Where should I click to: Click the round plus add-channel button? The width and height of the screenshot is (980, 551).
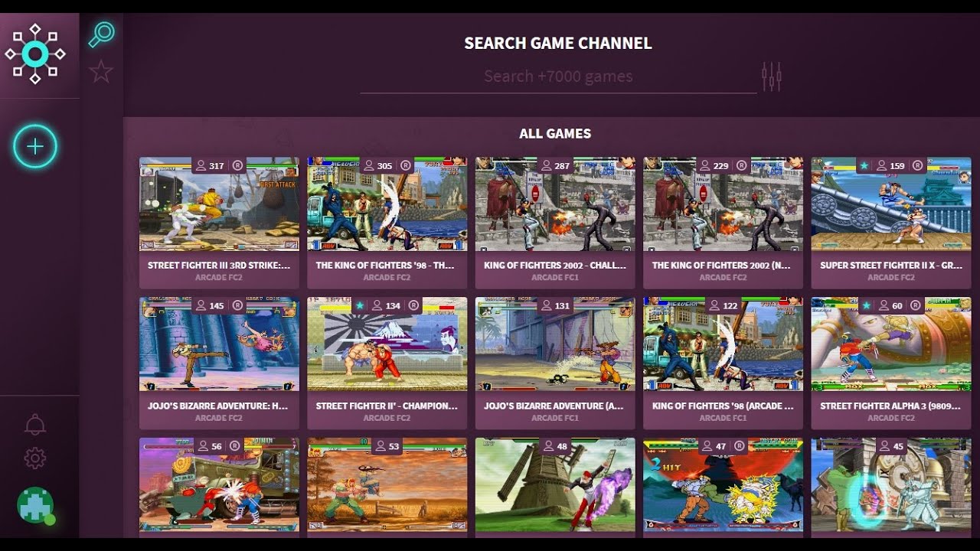[35, 146]
